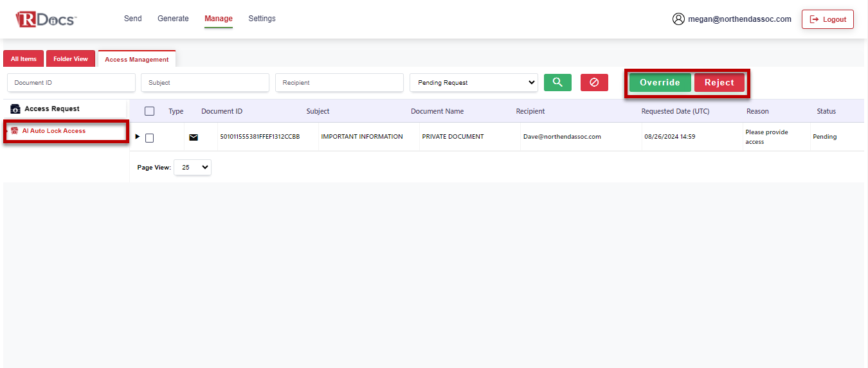Open the Manage menu
868x368 pixels.
click(x=219, y=19)
